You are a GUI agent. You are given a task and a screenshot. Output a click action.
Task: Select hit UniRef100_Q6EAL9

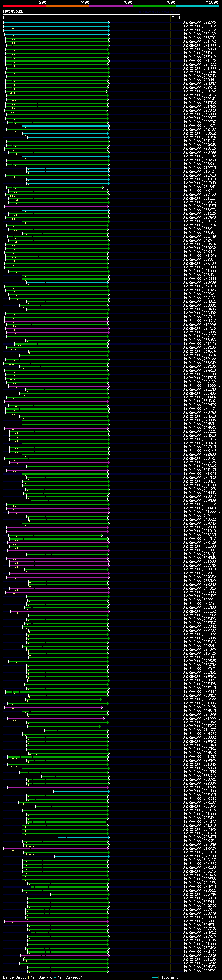pyautogui.click(x=199, y=57)
